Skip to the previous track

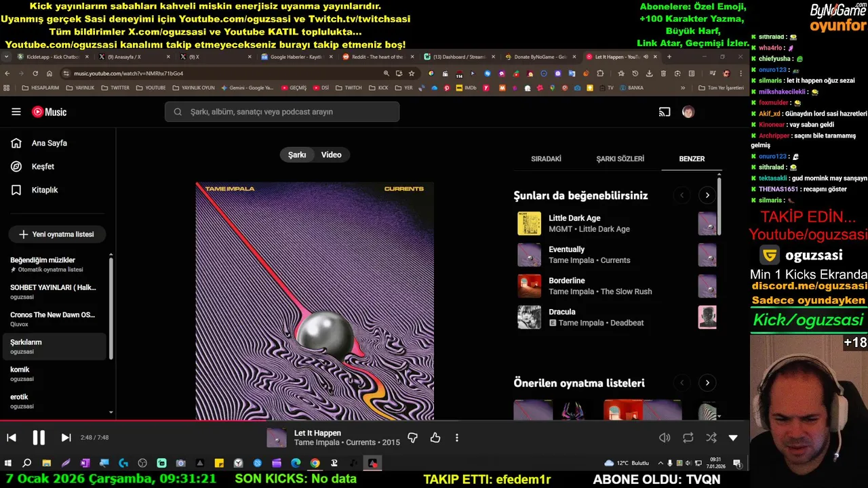[12, 438]
